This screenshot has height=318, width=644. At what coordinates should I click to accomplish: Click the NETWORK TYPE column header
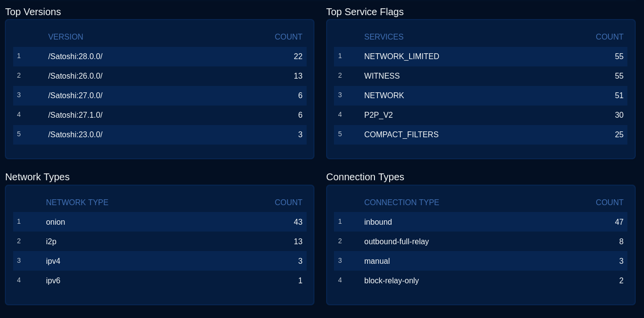tap(77, 203)
